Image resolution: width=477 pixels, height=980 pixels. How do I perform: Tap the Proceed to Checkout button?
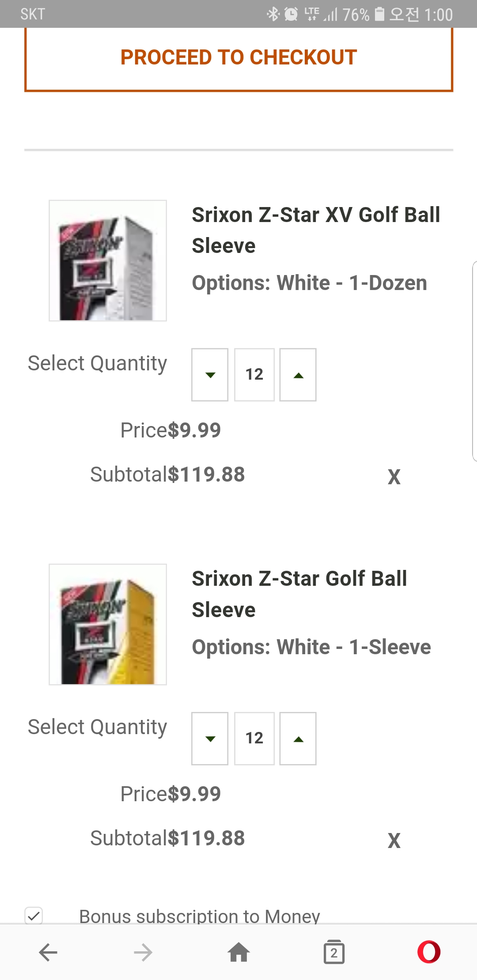[x=238, y=58]
